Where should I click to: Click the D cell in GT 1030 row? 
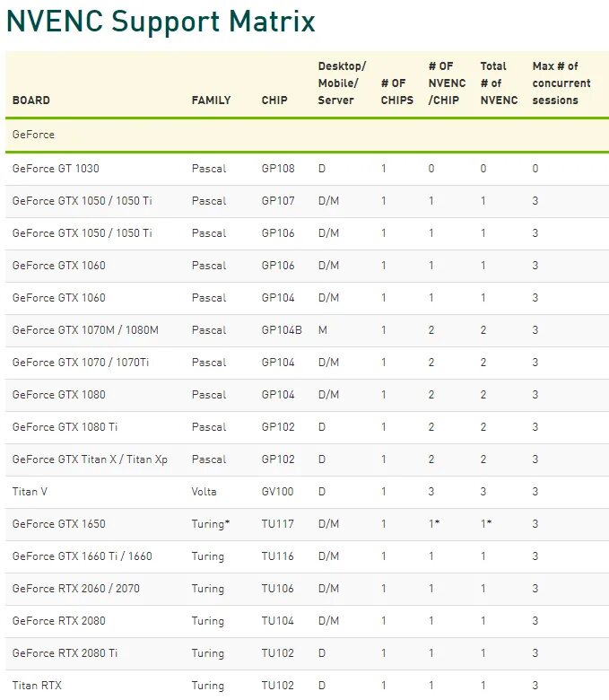[322, 169]
